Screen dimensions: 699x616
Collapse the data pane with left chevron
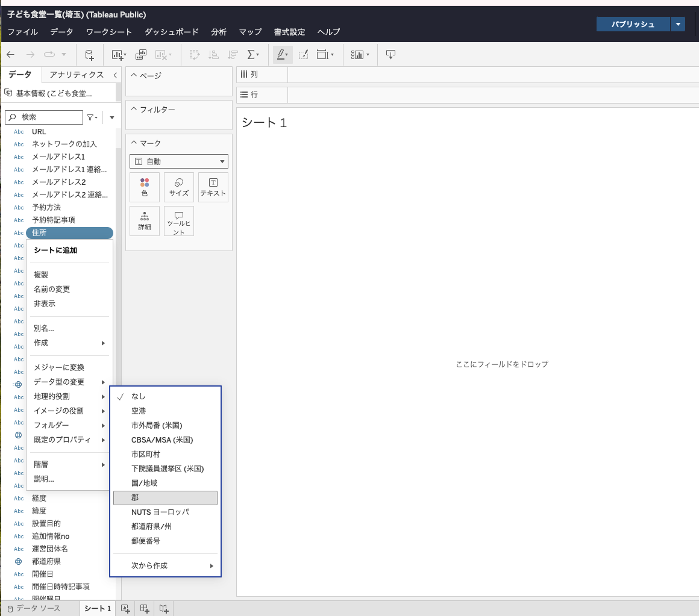[x=115, y=75]
